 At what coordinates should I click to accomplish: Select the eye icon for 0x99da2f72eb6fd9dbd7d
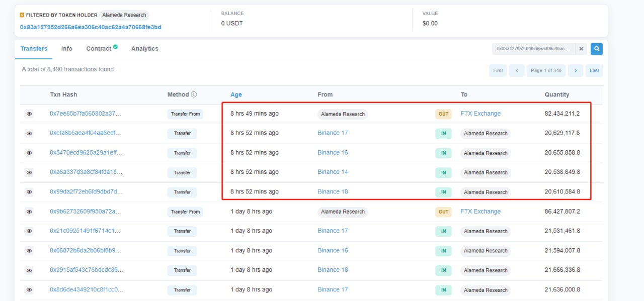point(29,192)
